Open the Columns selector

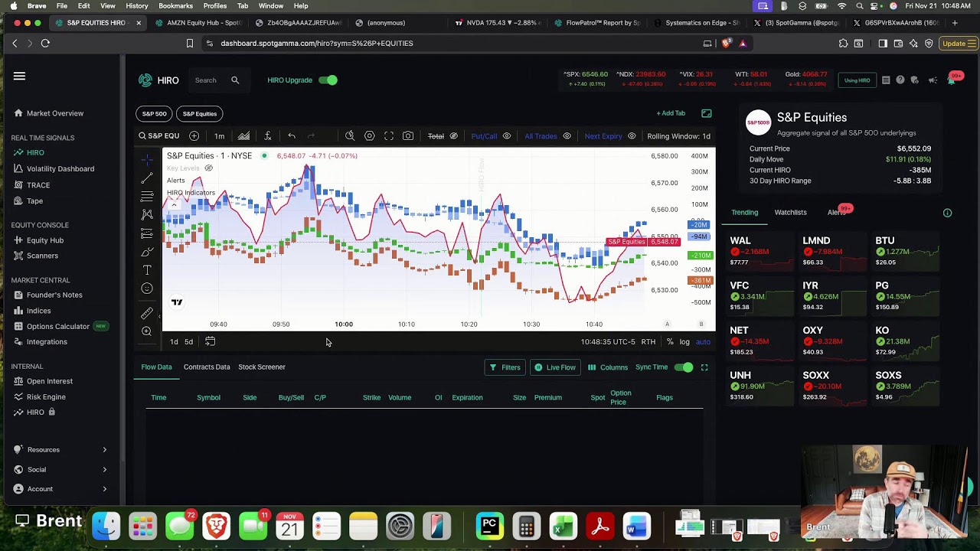(607, 367)
